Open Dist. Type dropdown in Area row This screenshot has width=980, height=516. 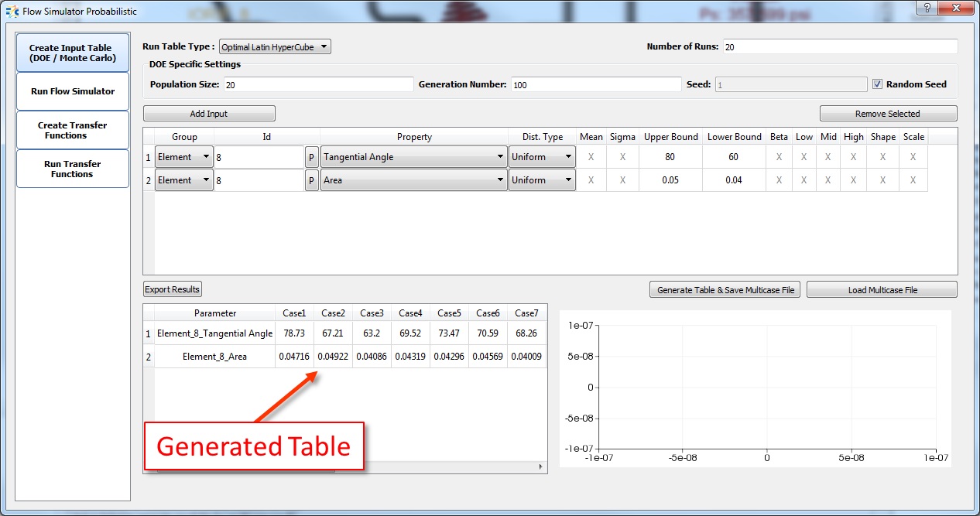pyautogui.click(x=541, y=180)
